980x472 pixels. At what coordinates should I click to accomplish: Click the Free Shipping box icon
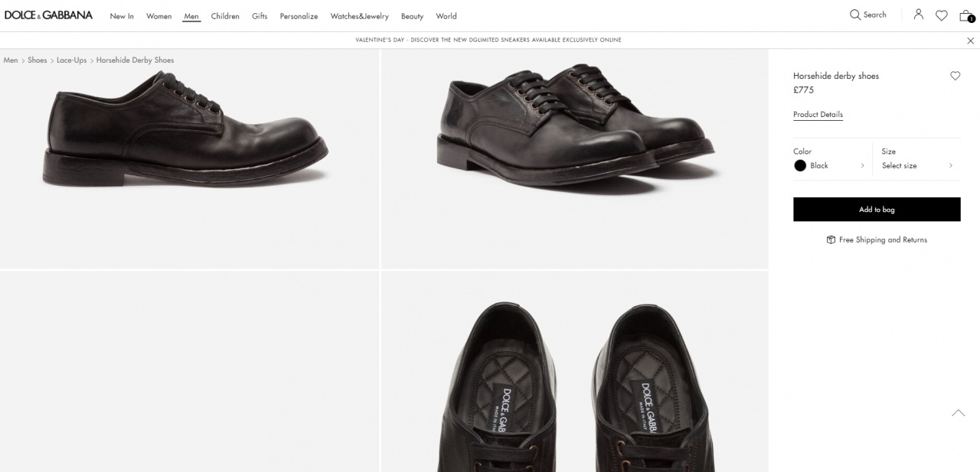coord(831,240)
